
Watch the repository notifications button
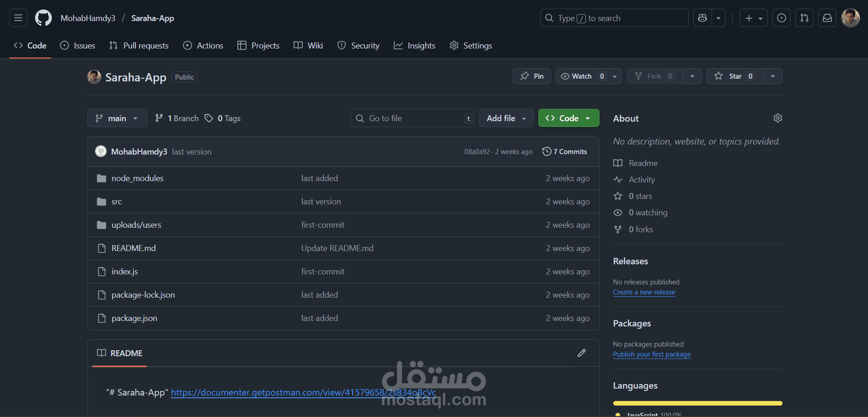(x=589, y=76)
